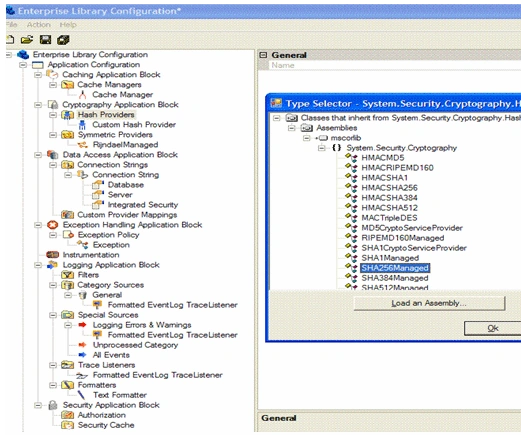The image size is (525, 437).
Task: Select the Application Configuration tree node
Action: coord(94,65)
